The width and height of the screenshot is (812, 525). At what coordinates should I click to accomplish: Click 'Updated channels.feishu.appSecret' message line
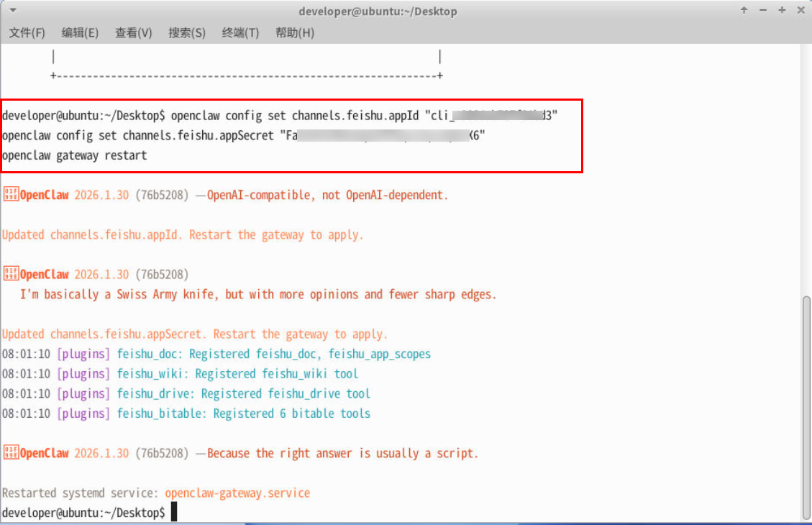(195, 334)
